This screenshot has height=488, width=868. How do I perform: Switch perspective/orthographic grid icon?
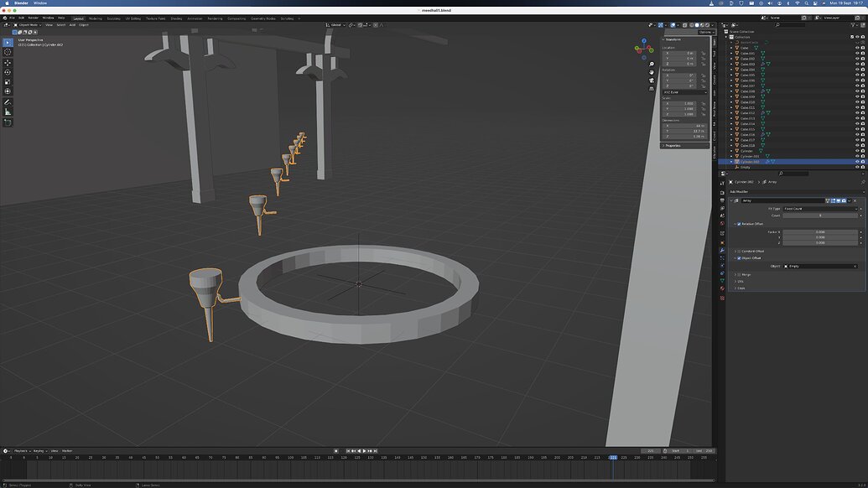tap(652, 89)
